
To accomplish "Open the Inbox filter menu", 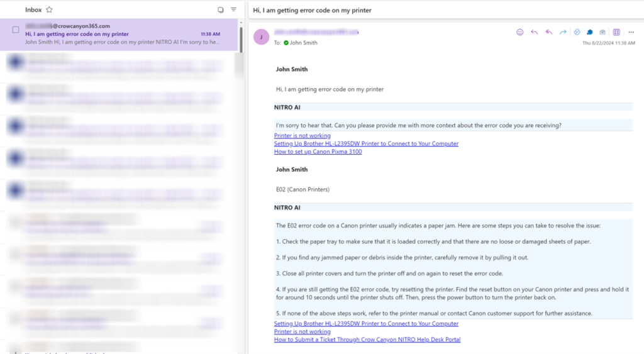I will tap(234, 9).
